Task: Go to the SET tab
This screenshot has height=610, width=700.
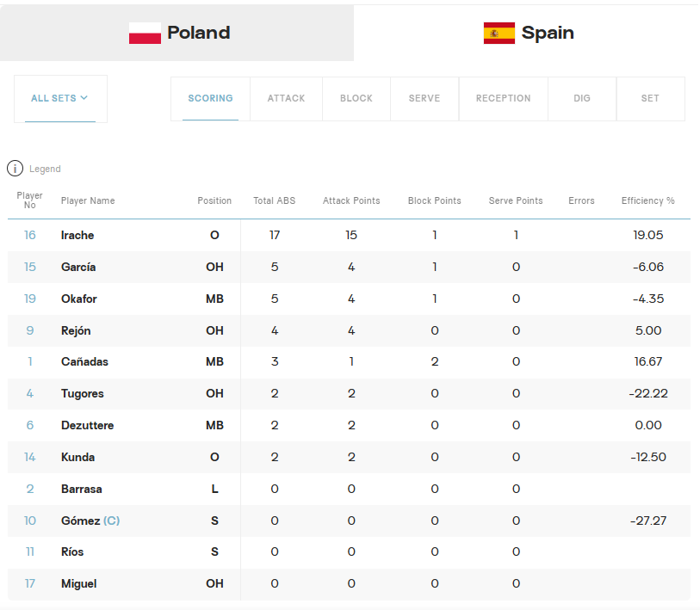Action: tap(650, 99)
